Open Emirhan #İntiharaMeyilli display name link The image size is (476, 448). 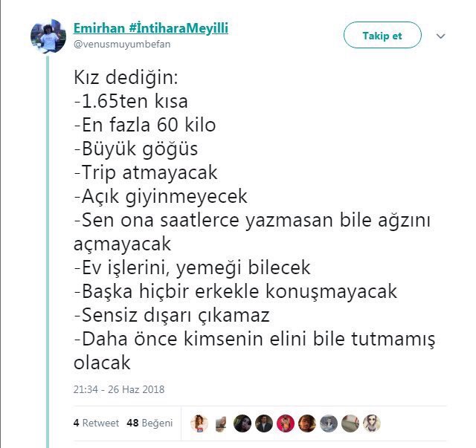point(151,28)
